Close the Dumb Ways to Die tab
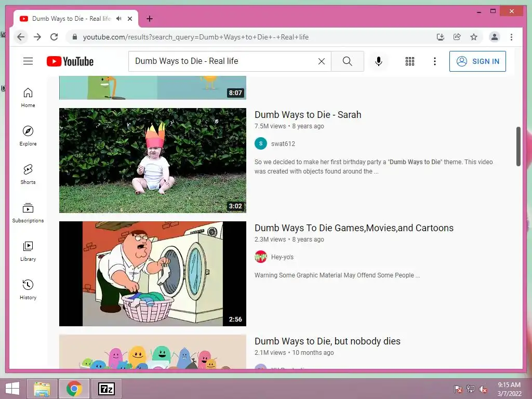The width and height of the screenshot is (532, 399). pyautogui.click(x=129, y=19)
